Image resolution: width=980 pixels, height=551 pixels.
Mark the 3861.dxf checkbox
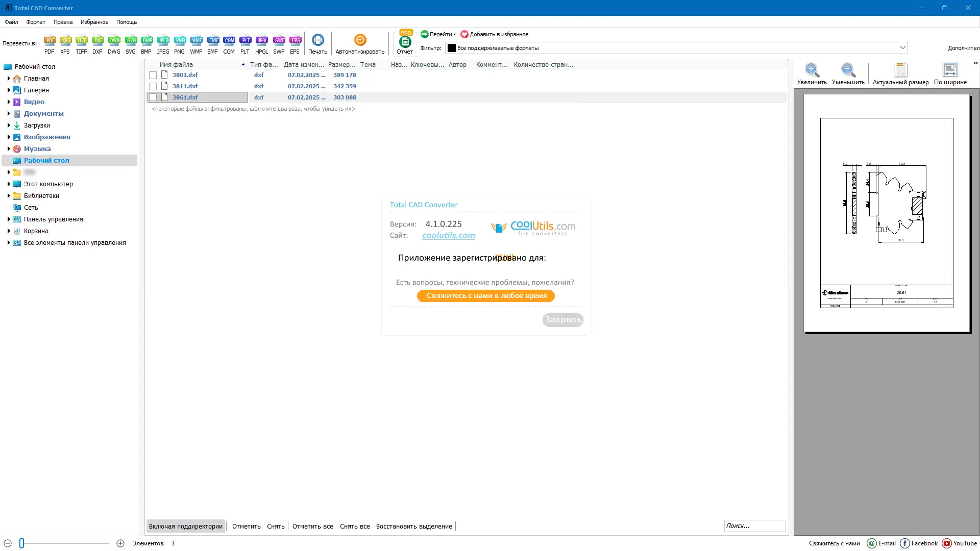click(x=153, y=97)
